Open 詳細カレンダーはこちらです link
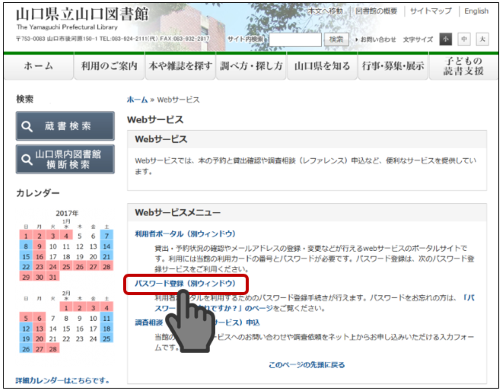This screenshot has width=500, height=391. click(x=62, y=380)
